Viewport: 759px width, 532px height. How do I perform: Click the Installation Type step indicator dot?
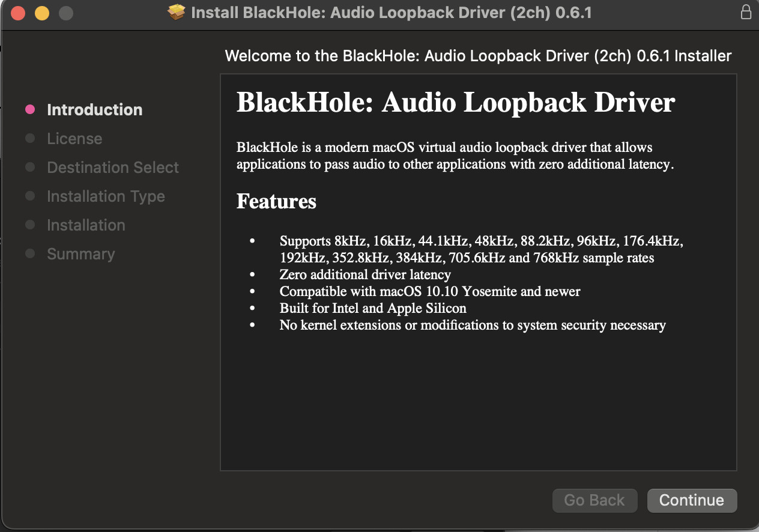tap(30, 196)
